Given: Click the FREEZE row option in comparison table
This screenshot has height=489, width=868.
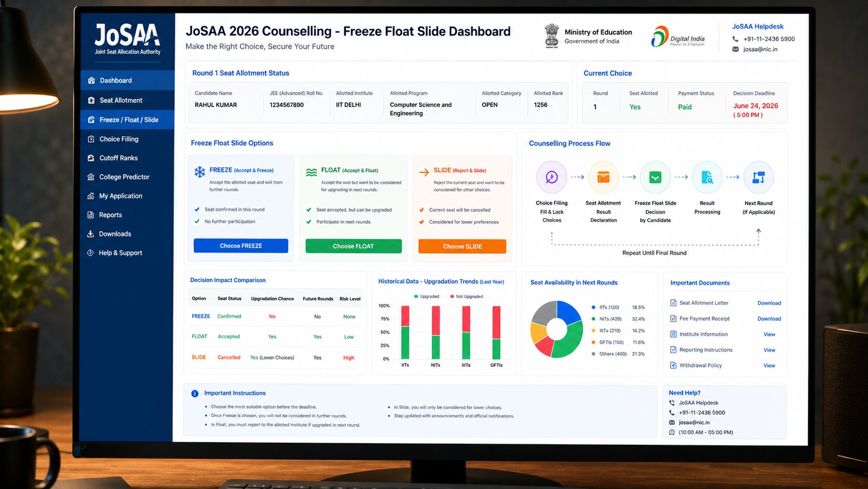Looking at the screenshot, I should 201,316.
